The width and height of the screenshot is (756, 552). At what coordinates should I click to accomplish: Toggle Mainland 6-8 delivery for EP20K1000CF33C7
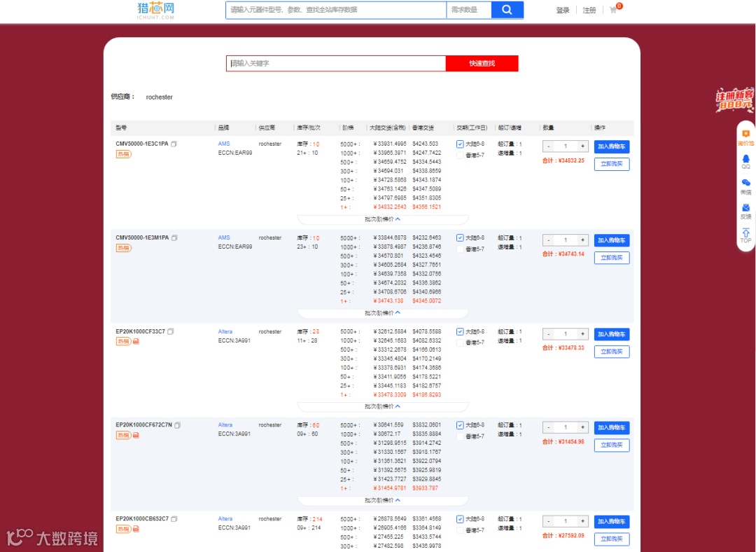click(460, 331)
